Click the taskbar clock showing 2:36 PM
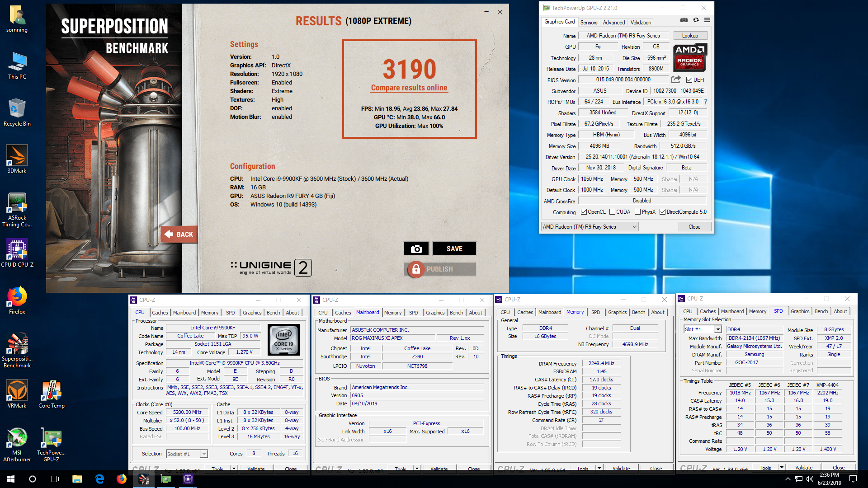Image resolution: width=868 pixels, height=488 pixels. tap(829, 479)
